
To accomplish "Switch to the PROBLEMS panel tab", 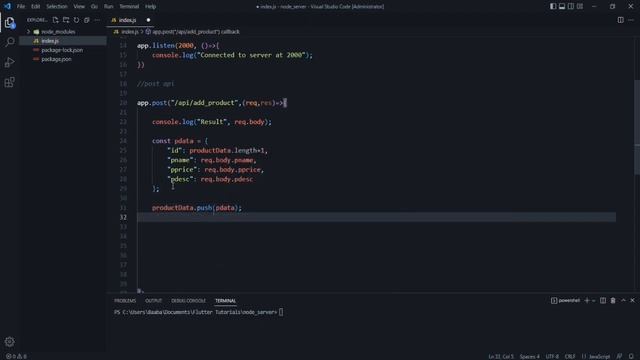I will [125, 301].
